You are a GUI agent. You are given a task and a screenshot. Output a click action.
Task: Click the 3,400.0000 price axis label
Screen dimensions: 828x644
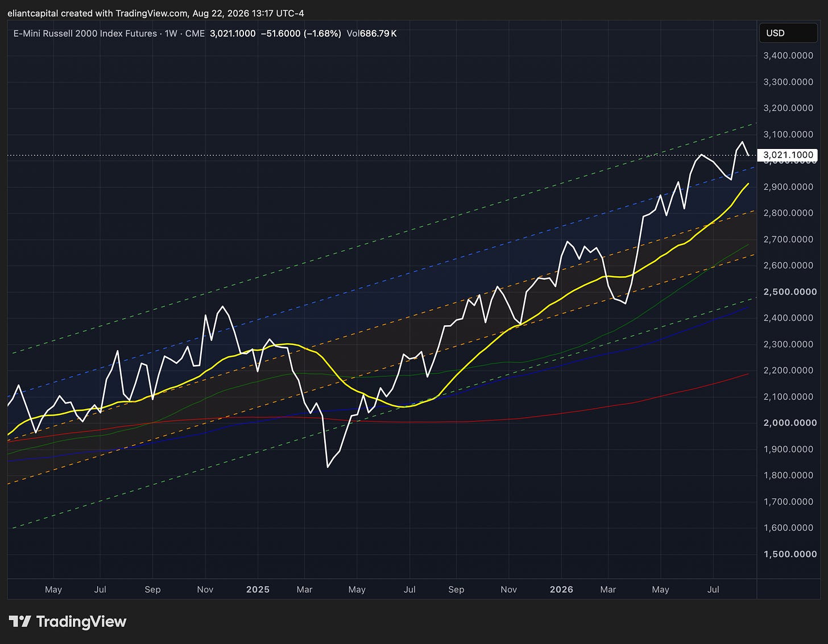tap(788, 56)
